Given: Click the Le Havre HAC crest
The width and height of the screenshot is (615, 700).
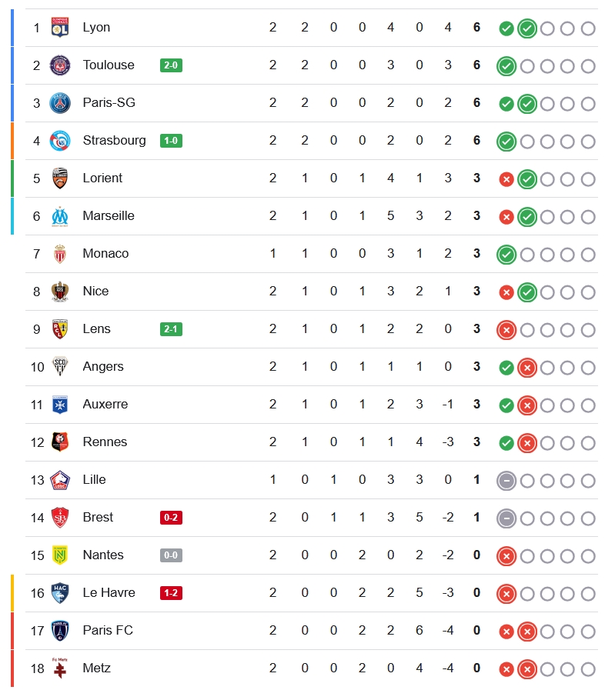Looking at the screenshot, I should click(x=60, y=593).
